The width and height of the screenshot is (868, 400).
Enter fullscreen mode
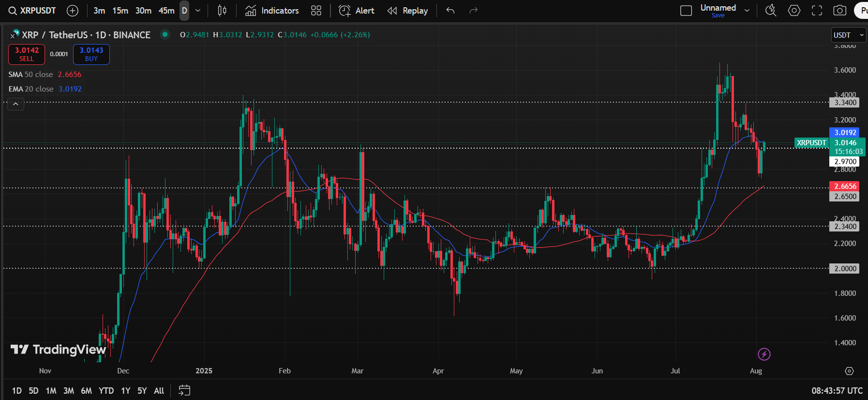coord(817,11)
